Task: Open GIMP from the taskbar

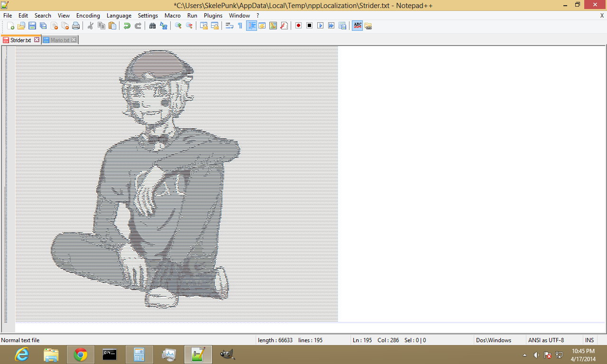Action: point(228,354)
